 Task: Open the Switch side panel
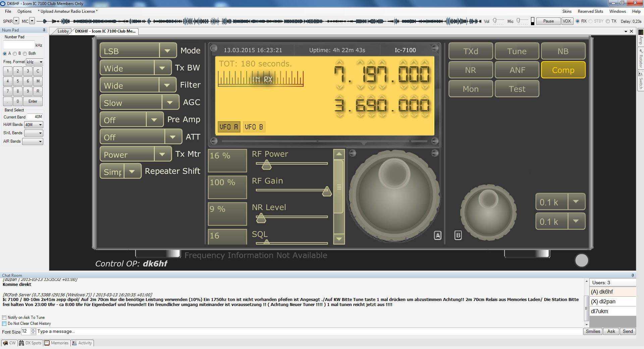(640, 80)
